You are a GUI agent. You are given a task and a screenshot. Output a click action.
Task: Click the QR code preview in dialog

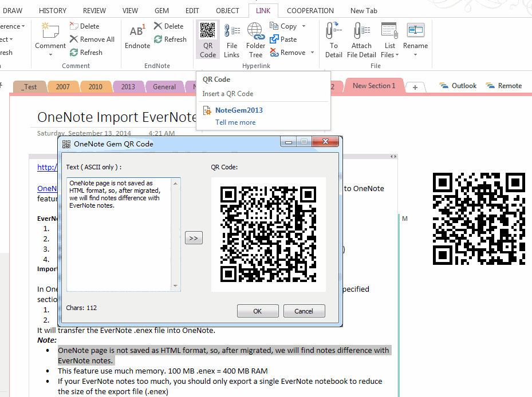pyautogui.click(x=268, y=235)
